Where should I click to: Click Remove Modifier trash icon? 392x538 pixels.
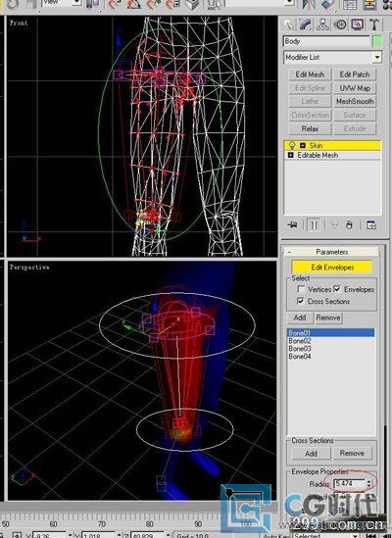(x=349, y=225)
